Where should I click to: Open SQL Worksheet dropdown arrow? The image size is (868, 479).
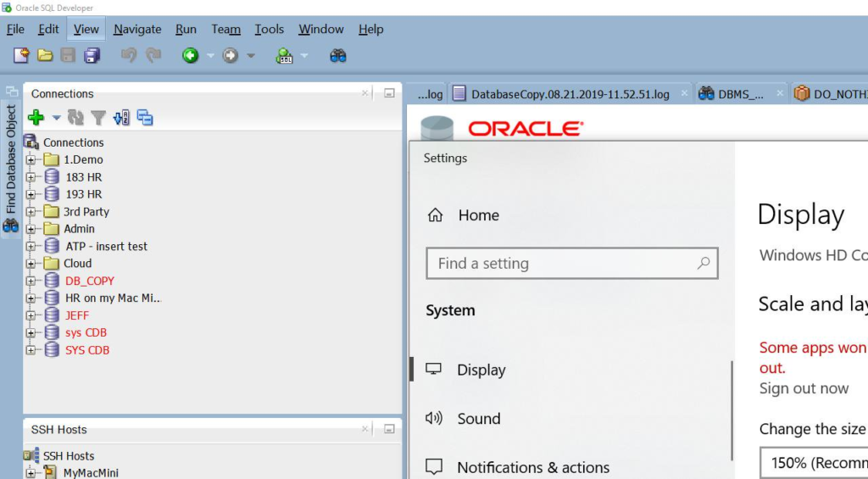coord(304,55)
